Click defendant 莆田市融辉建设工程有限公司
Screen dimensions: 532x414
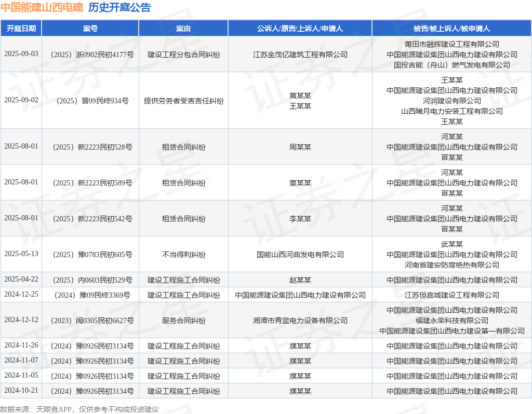point(452,44)
